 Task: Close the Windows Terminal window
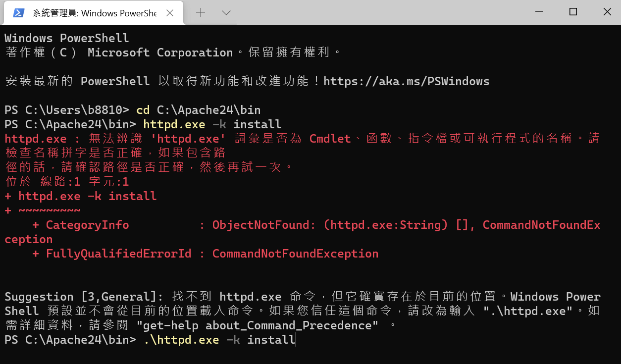[x=607, y=12]
